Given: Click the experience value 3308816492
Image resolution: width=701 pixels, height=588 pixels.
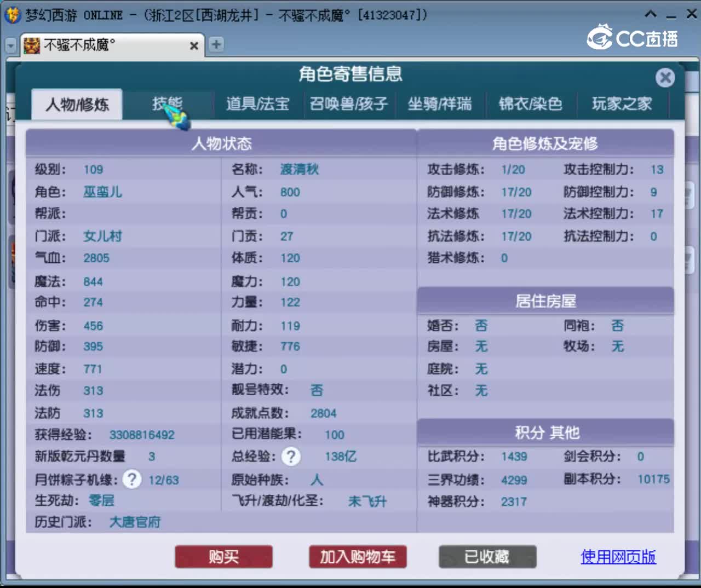Looking at the screenshot, I should pyautogui.click(x=142, y=435).
